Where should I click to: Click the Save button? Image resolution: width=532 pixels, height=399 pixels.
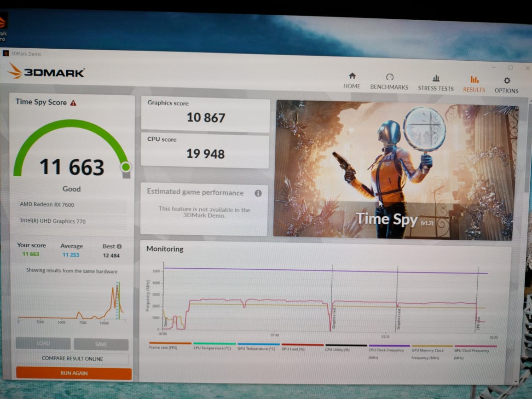coord(101,344)
